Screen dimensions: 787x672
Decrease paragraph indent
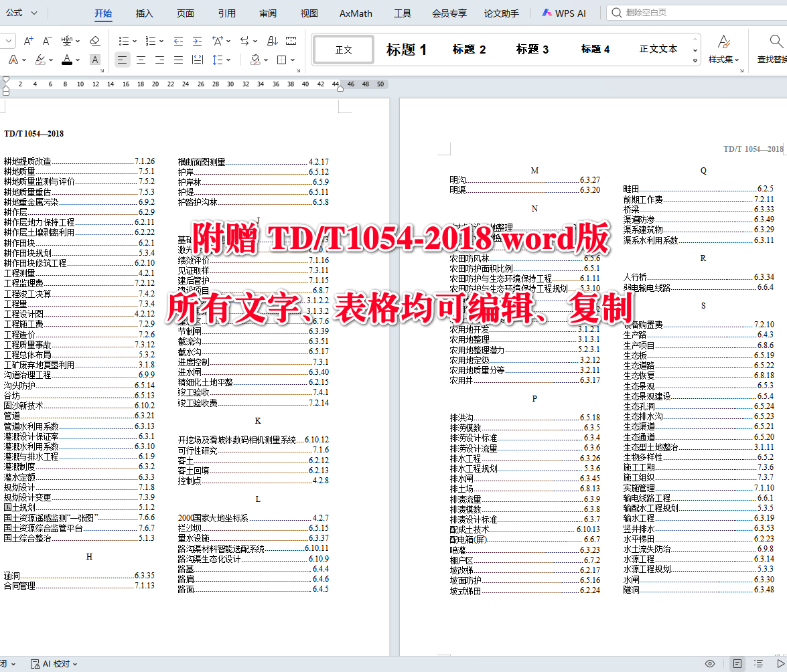coord(178,41)
